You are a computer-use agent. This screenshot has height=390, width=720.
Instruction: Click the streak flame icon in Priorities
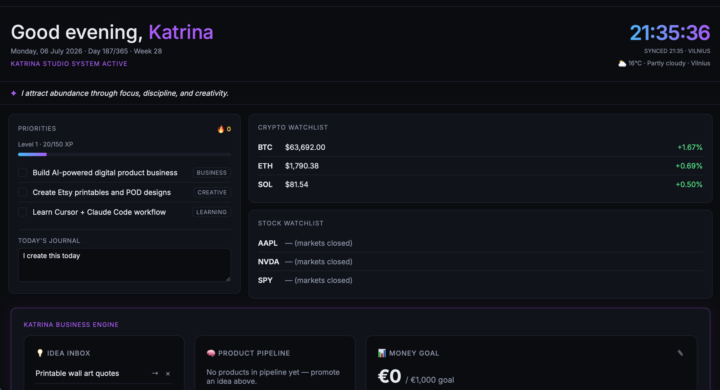[221, 129]
